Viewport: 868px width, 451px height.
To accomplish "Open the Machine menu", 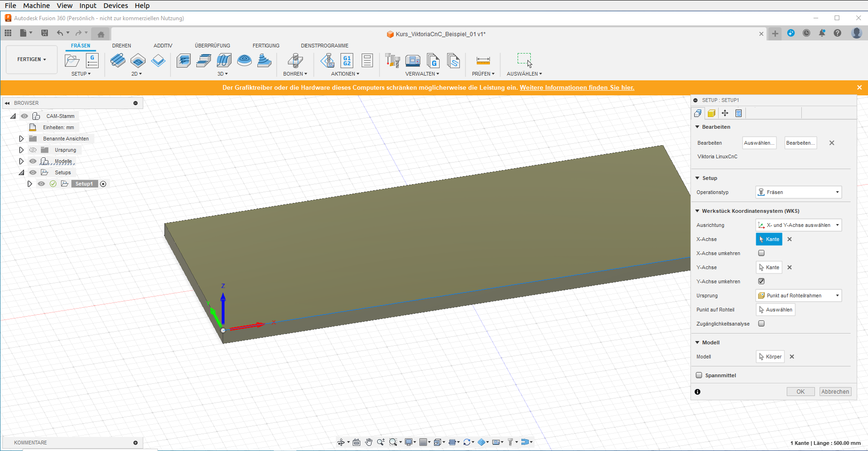I will tap(36, 6).
